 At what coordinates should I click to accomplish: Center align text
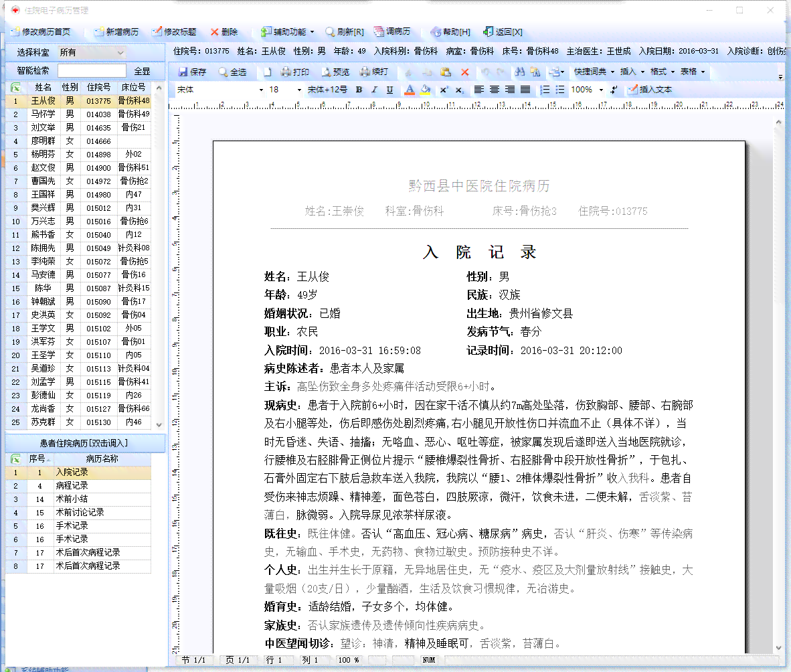(495, 90)
